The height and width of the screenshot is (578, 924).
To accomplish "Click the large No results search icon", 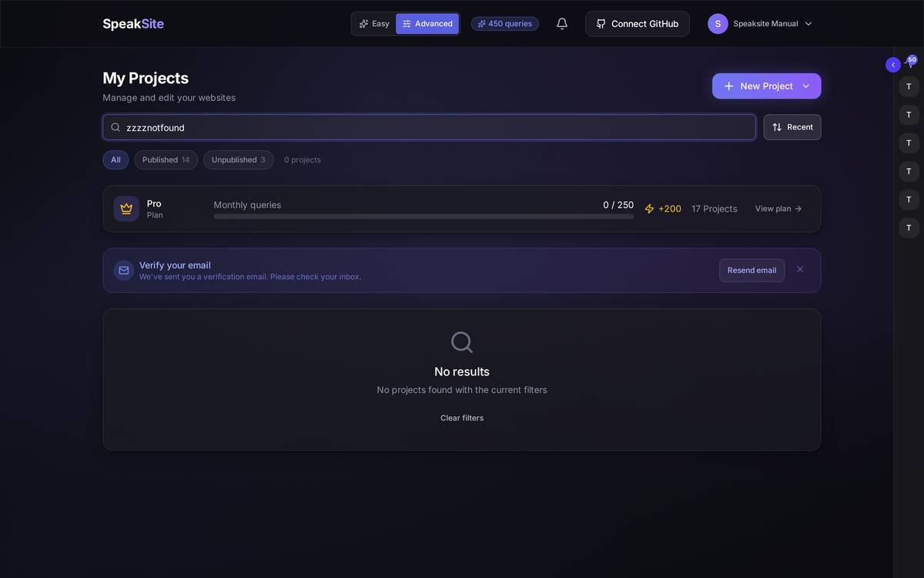I will tap(462, 342).
